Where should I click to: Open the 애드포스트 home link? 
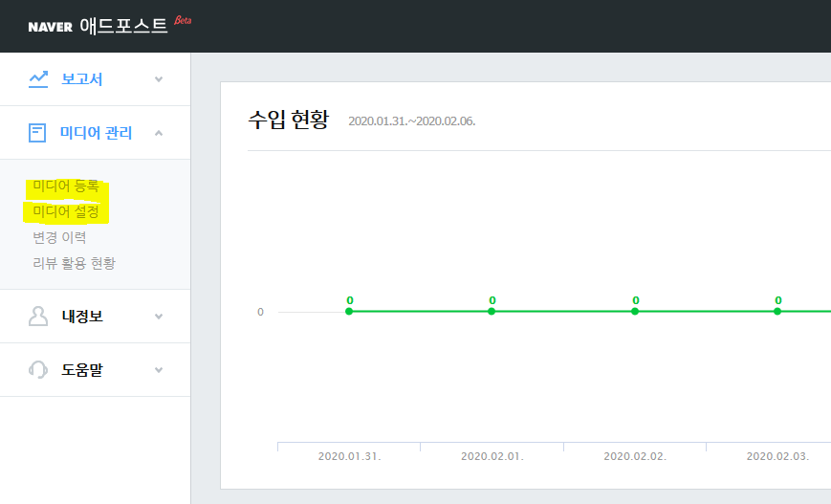[x=123, y=26]
